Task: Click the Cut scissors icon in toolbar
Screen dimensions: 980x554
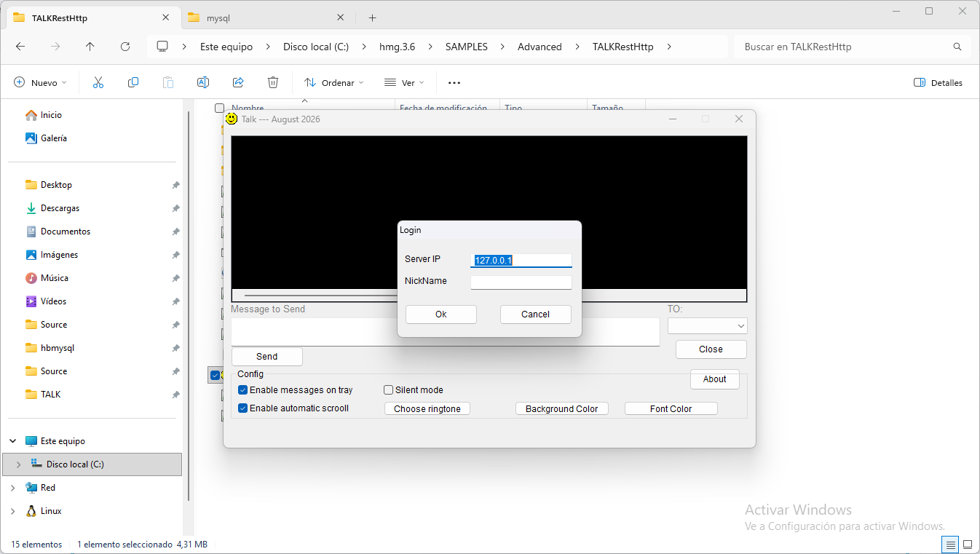Action: (98, 83)
